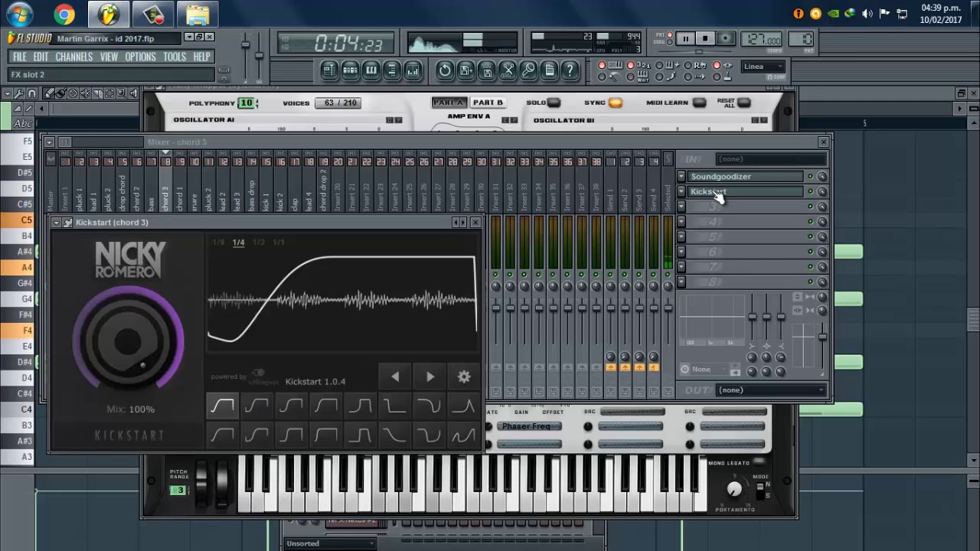Open the Unsorted dropdown at bottom
980x551 pixels.
pos(331,543)
